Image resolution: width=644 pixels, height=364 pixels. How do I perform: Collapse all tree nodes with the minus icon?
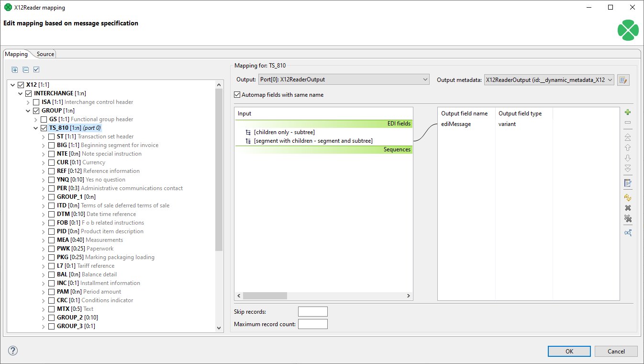click(25, 69)
